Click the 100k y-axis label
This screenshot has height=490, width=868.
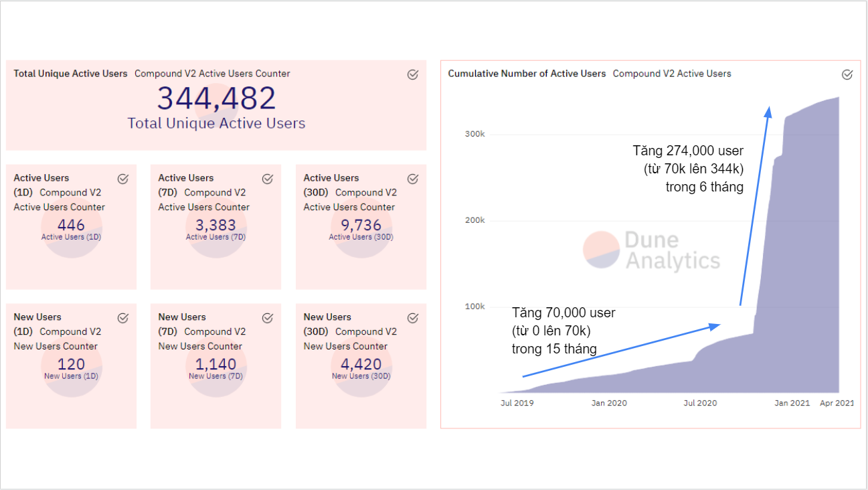[474, 307]
